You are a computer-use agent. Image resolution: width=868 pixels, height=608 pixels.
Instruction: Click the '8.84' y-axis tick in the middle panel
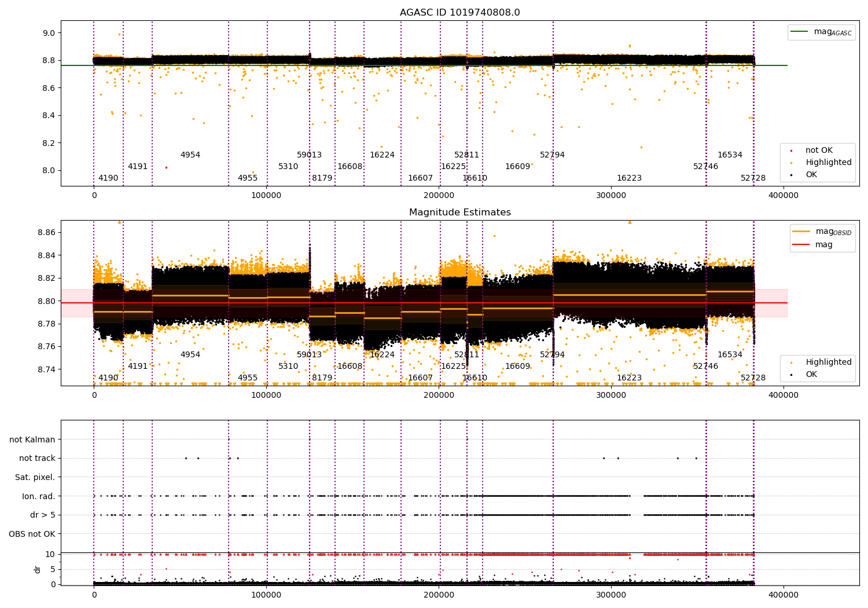[x=46, y=255]
